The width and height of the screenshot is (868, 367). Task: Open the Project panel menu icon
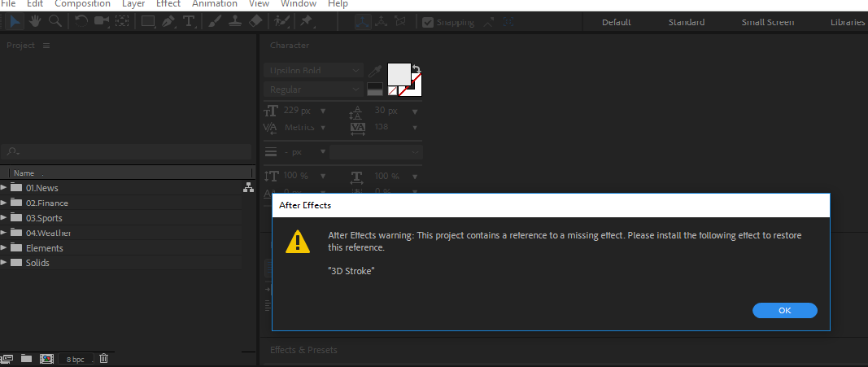pos(46,46)
